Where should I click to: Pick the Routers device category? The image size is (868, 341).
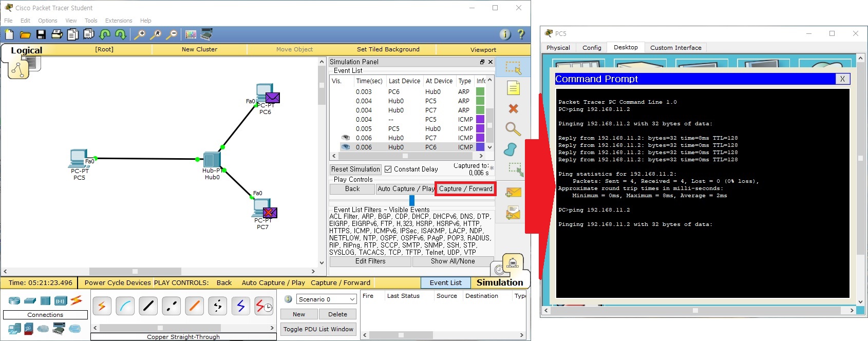coord(14,300)
